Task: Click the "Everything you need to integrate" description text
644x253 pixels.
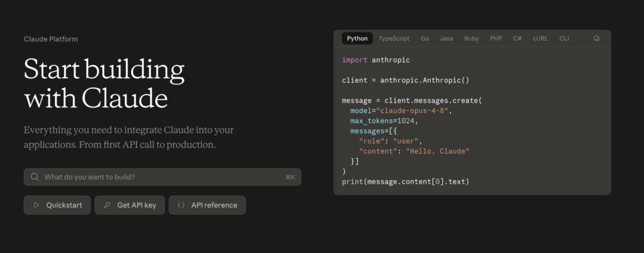Action: [128, 138]
